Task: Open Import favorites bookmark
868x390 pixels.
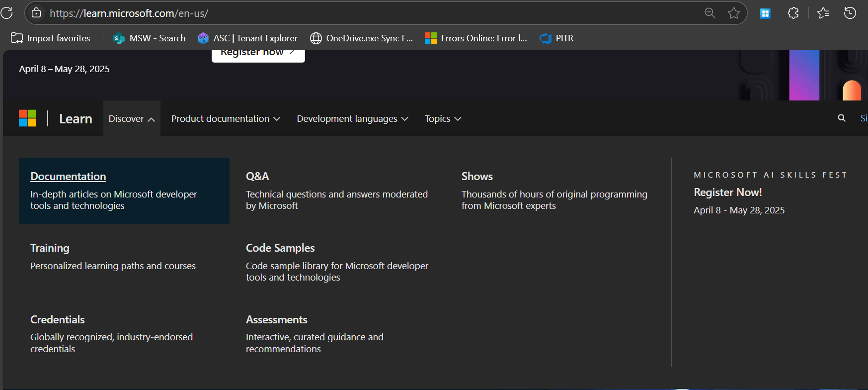Action: coord(51,38)
